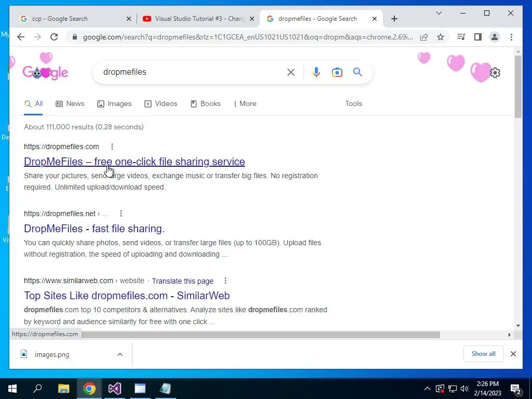Open DropMeFiles - fast file sharing link

(95, 229)
